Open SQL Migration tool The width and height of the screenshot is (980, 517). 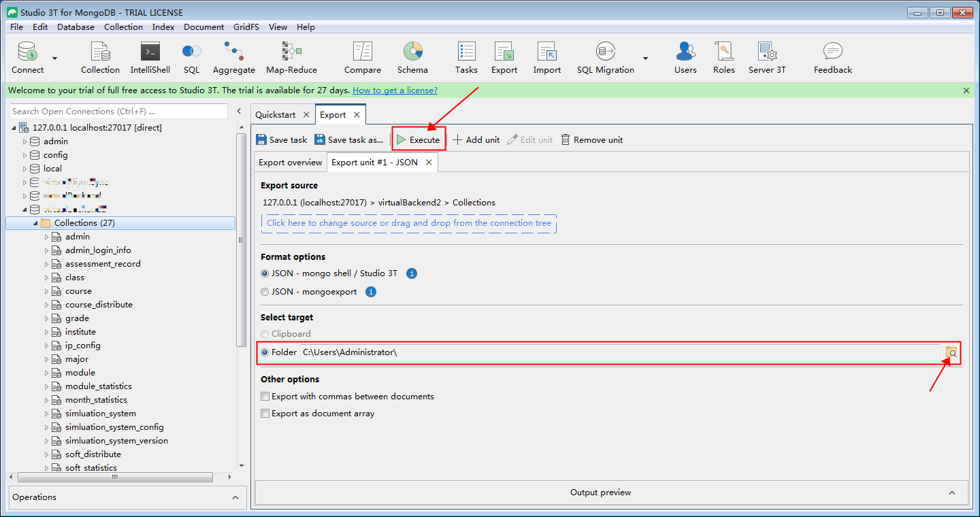click(605, 58)
